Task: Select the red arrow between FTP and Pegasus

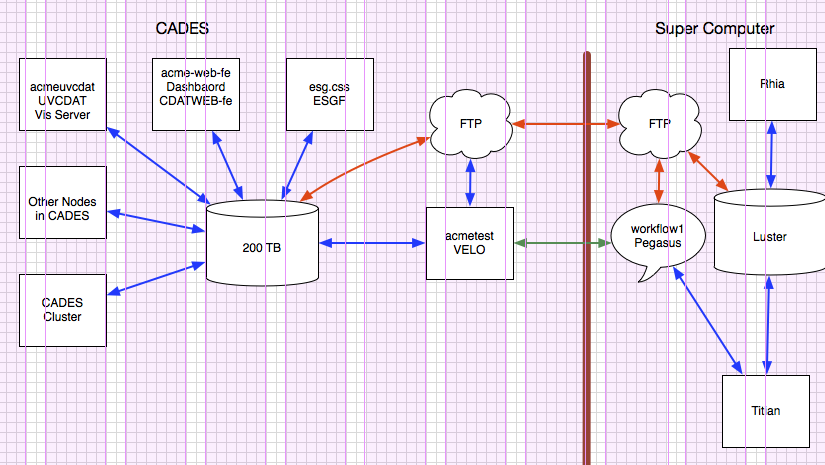Action: coord(659,181)
